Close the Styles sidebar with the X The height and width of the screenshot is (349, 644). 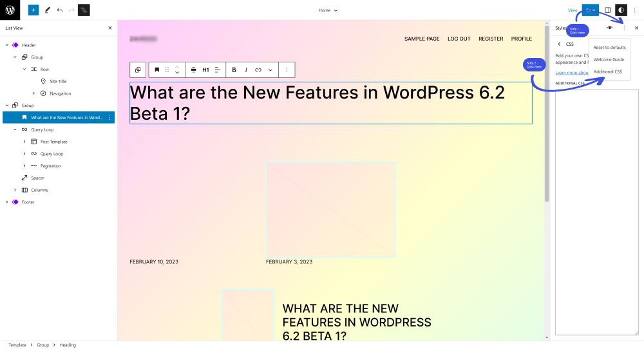pyautogui.click(x=636, y=28)
